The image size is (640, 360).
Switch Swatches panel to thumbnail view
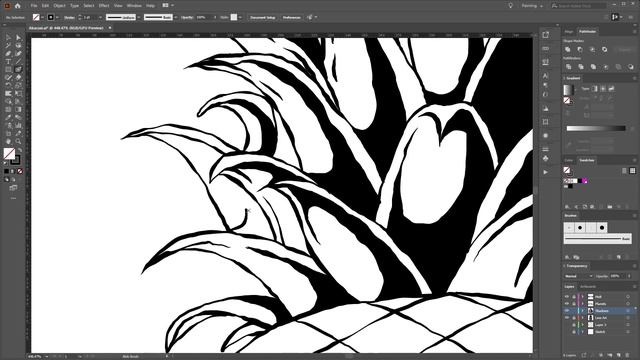click(632, 171)
